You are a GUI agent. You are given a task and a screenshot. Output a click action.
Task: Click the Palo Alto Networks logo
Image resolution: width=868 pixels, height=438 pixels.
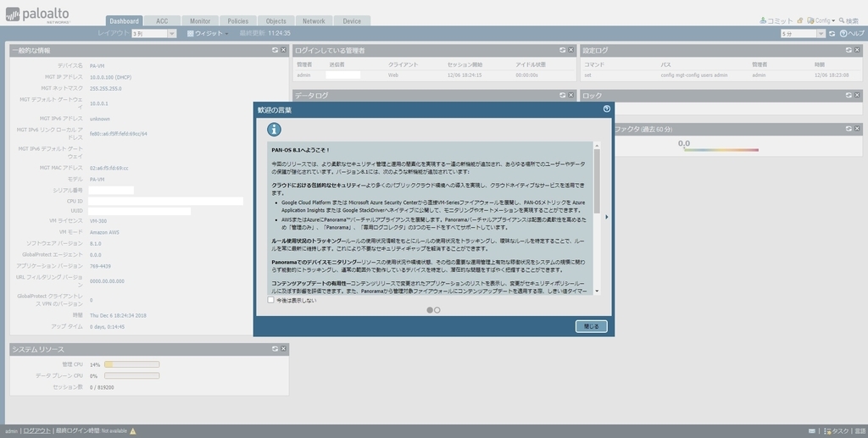[37, 15]
